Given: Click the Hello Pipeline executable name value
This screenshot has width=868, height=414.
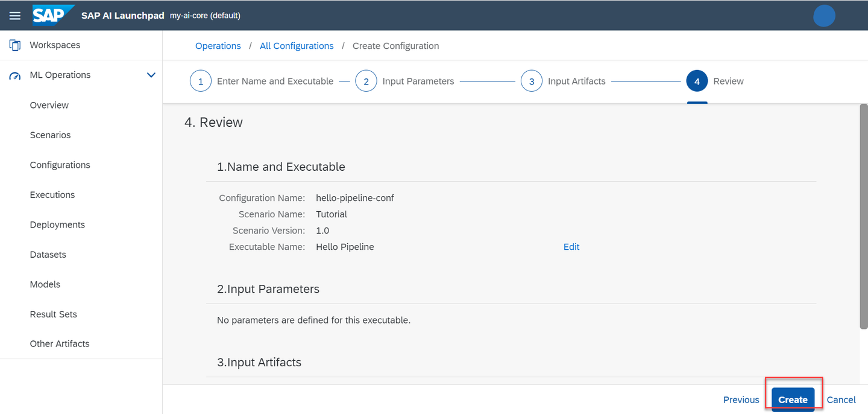Looking at the screenshot, I should click(x=345, y=247).
